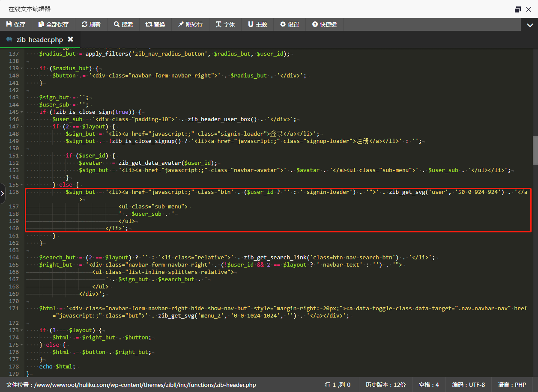Viewport: 538px width, 392px height.
Task: Change the encoding UTF-8 in status bar
Action: coord(468,385)
